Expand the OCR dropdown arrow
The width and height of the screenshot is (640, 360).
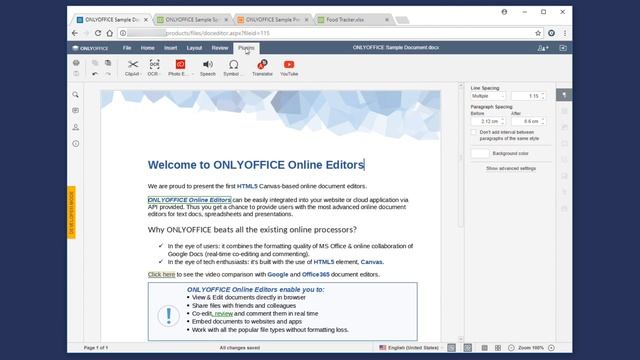coord(160,74)
